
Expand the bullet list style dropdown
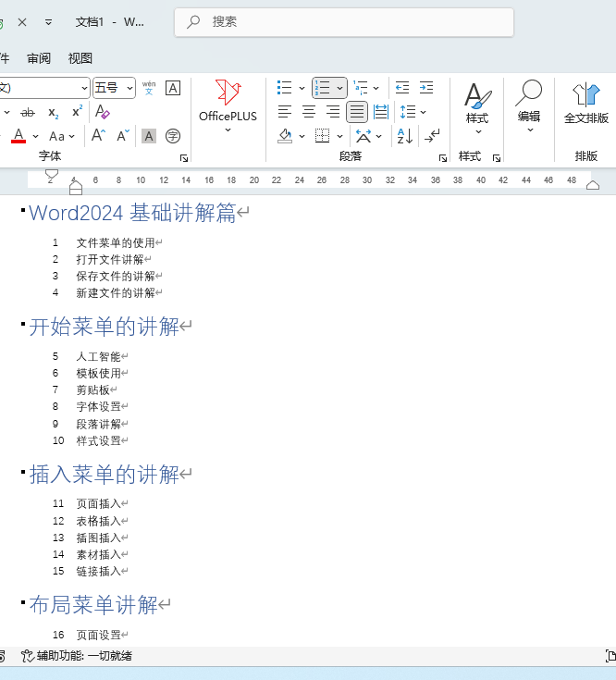302,89
